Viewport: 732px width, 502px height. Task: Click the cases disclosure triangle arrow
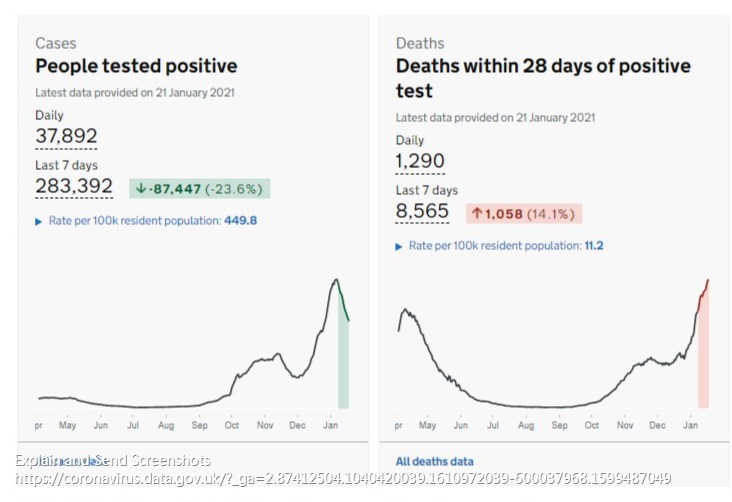(39, 221)
